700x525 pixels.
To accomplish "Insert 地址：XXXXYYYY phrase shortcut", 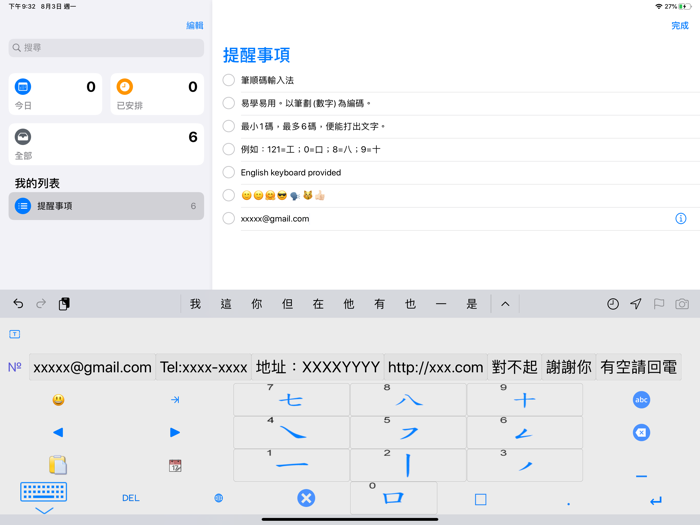I will click(x=318, y=367).
